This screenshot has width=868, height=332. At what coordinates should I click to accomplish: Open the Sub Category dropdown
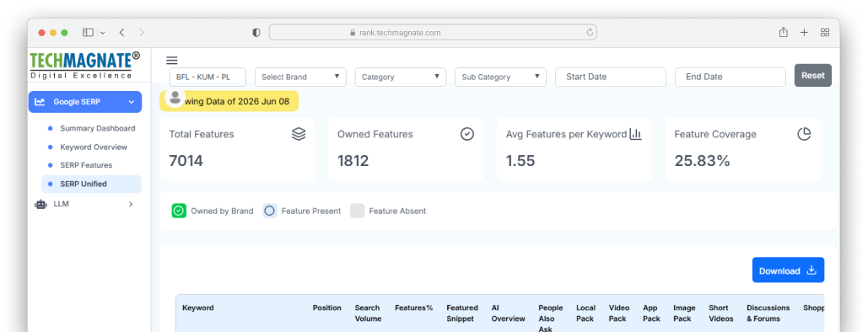[501, 77]
